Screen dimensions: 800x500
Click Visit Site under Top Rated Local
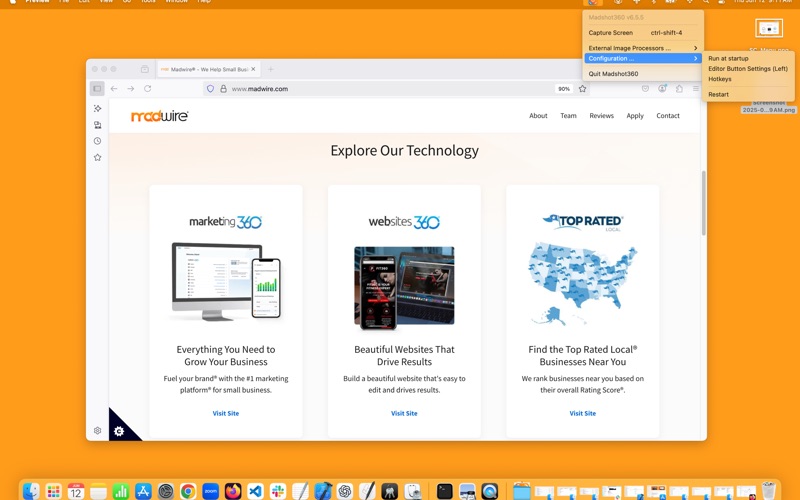pos(583,413)
